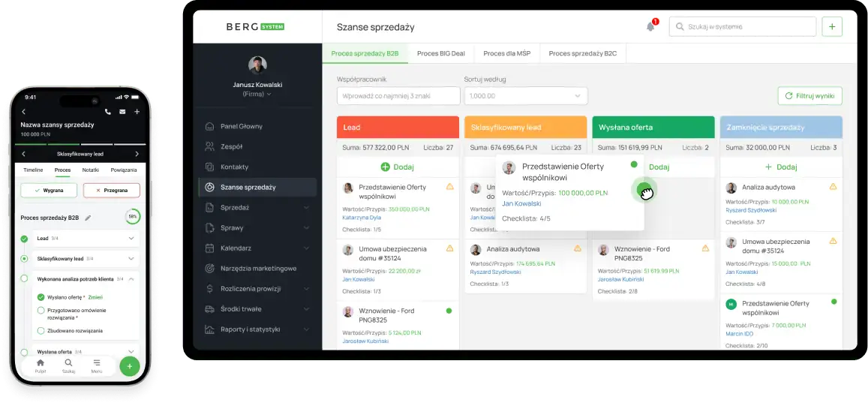Click Dodaj in the Zamknięcie sprzedaży column
This screenshot has width=868, height=403.
pyautogui.click(x=781, y=167)
